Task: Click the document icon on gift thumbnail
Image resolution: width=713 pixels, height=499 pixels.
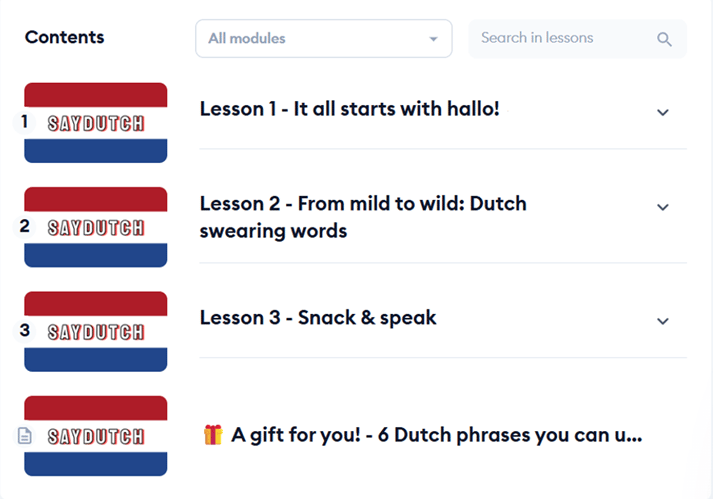Action: pyautogui.click(x=25, y=436)
